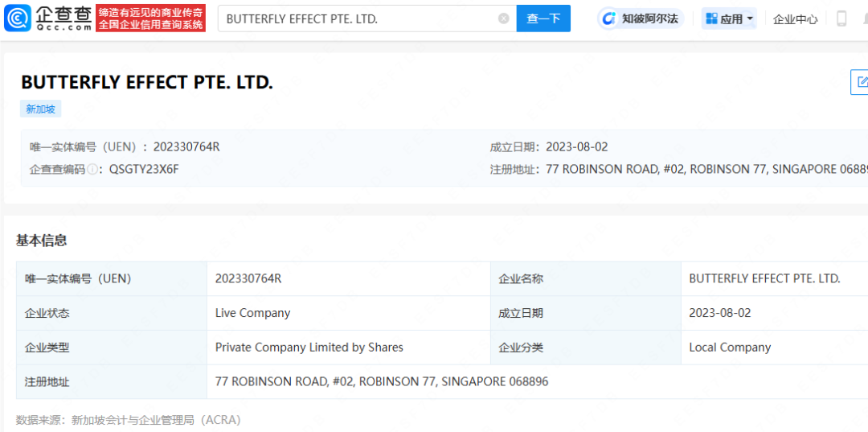Click UEN table cell 202330764R

coord(349,278)
